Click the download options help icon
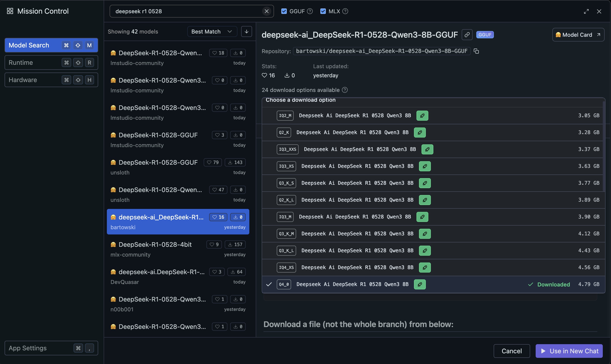This screenshot has width=611, height=364. (x=345, y=90)
